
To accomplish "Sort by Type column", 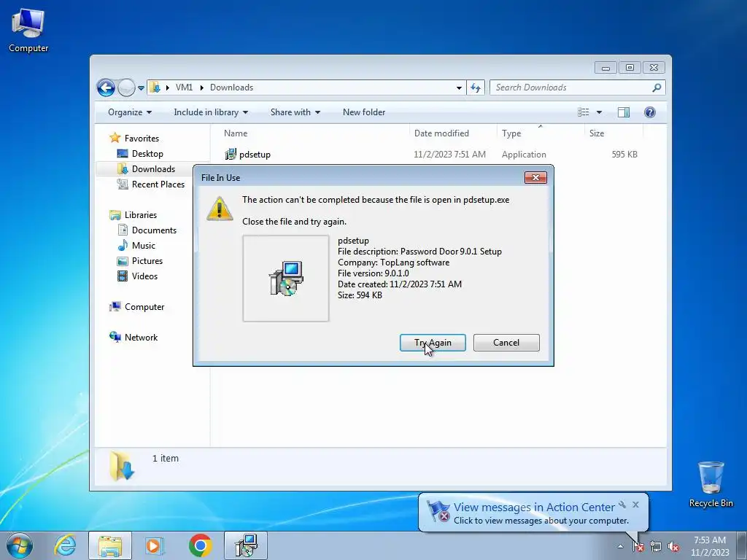I will coord(541,133).
